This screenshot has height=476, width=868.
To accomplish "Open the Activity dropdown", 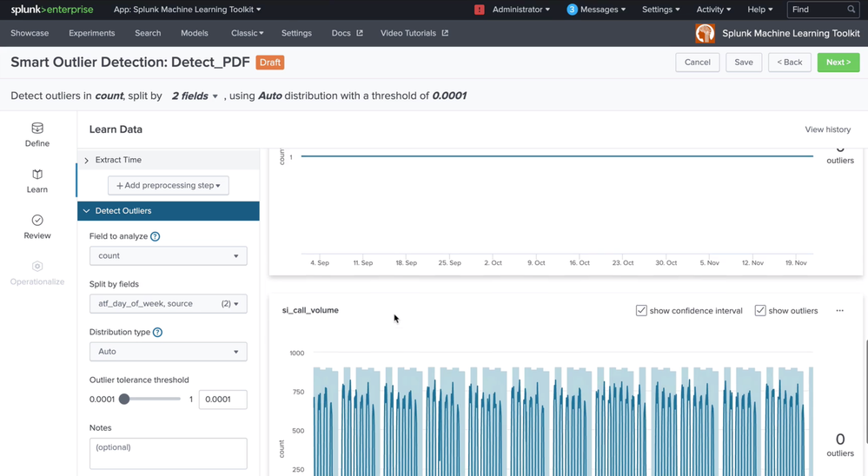I will (x=713, y=10).
